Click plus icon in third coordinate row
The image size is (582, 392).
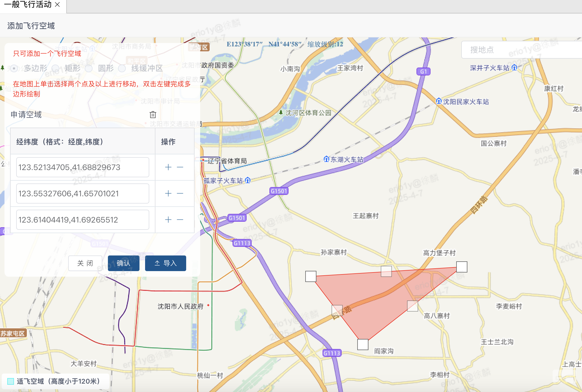coord(168,220)
